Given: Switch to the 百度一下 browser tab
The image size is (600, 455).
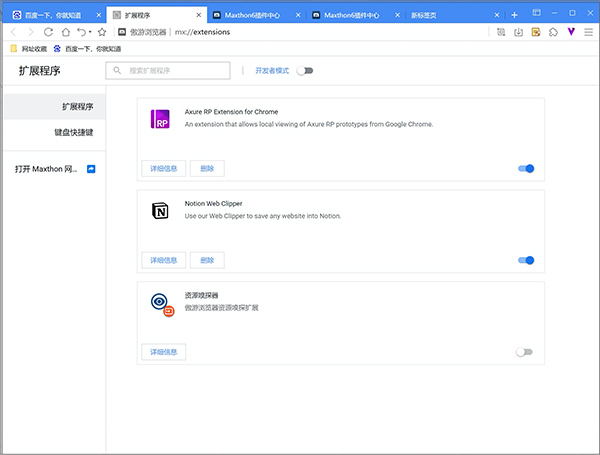Looking at the screenshot, I should pos(50,15).
